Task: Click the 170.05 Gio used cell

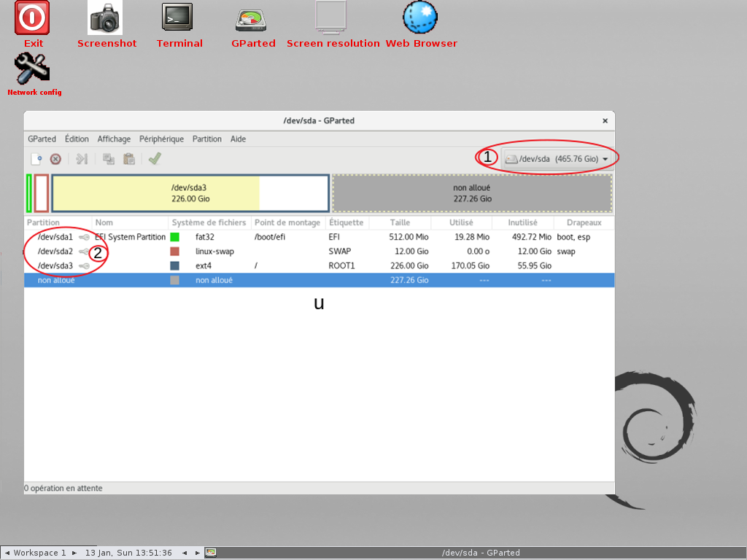Action: pos(471,265)
